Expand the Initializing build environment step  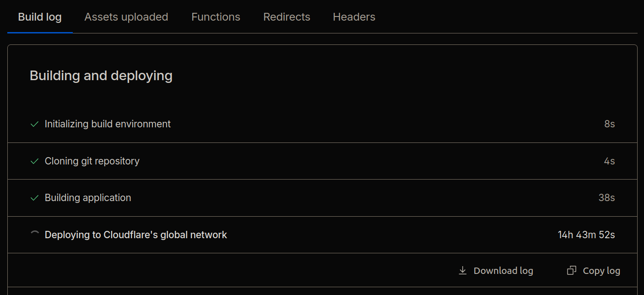pos(108,124)
